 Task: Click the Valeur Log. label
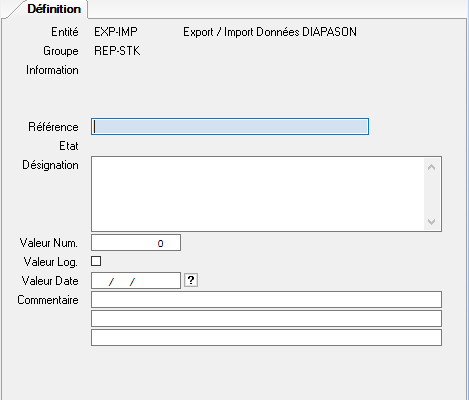[x=51, y=262]
